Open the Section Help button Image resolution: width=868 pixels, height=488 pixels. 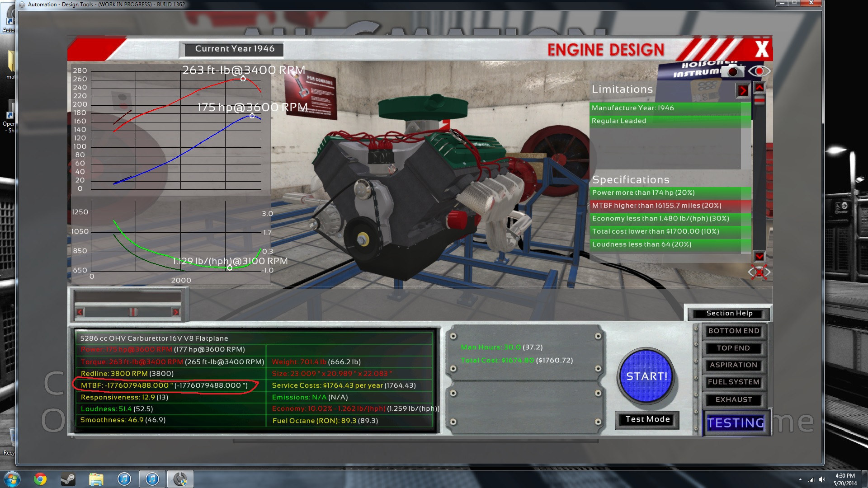729,313
